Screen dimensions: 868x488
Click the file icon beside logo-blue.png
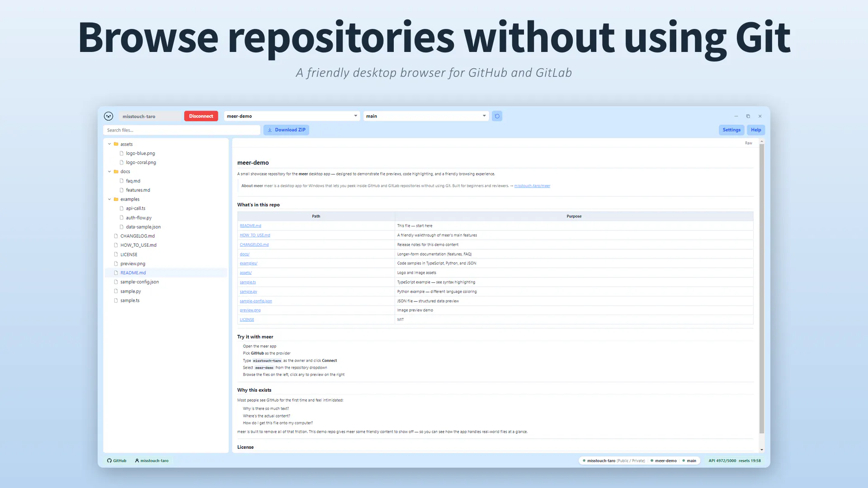[x=122, y=153]
